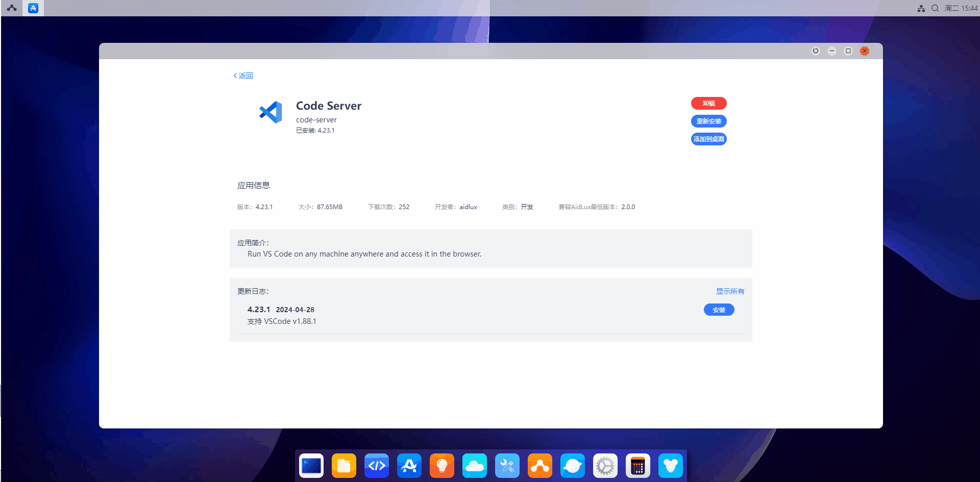
Task: Click the network status icon in top bar
Action: coord(921,8)
